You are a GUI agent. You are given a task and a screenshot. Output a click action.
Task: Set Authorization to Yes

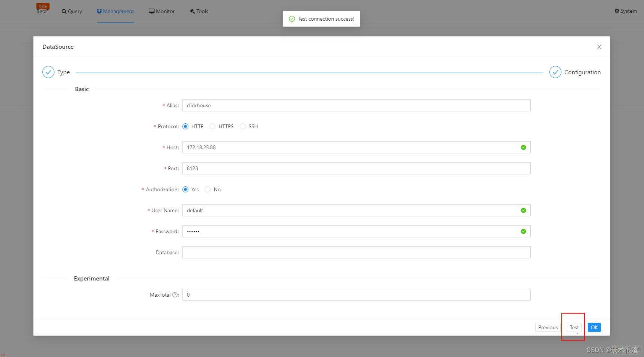click(185, 189)
